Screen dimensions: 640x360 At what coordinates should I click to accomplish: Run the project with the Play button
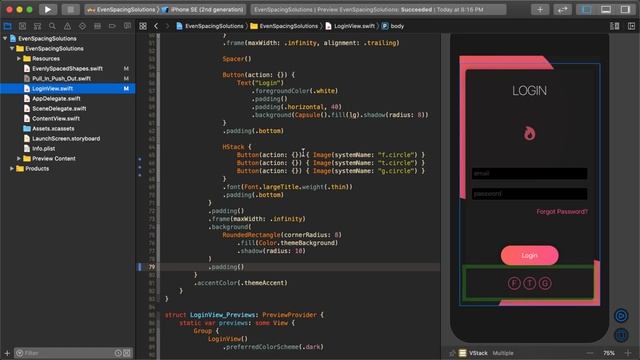[x=48, y=9]
